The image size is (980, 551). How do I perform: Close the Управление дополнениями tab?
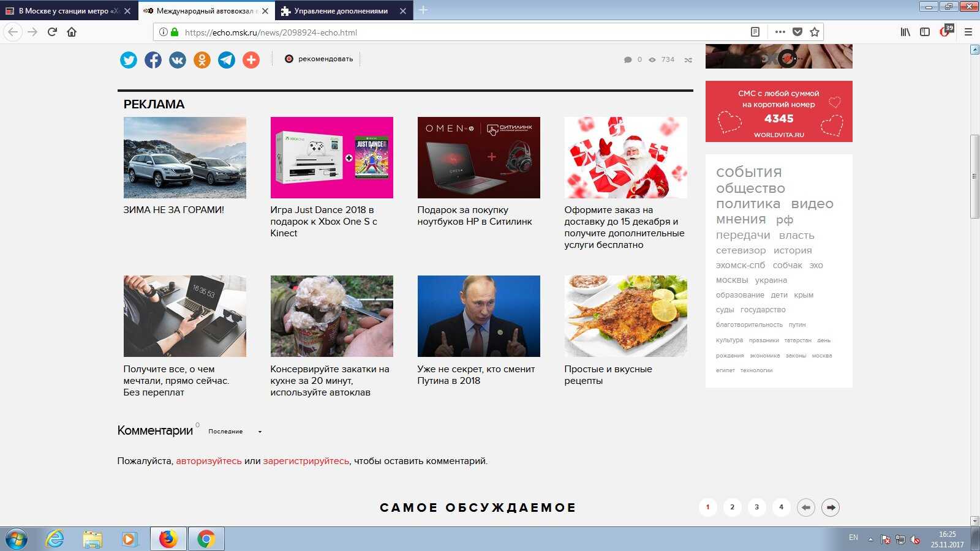tap(402, 10)
